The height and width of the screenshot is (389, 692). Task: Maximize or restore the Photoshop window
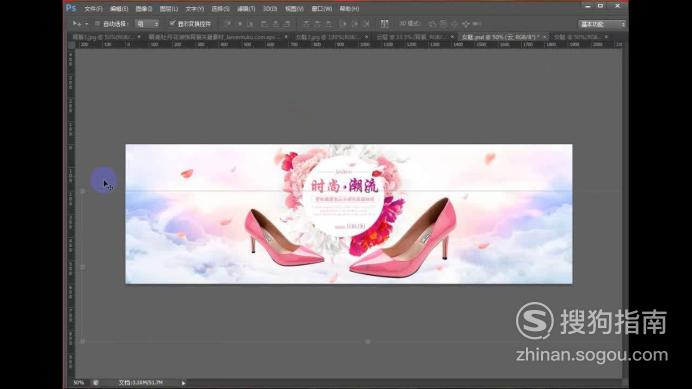pyautogui.click(x=600, y=6)
